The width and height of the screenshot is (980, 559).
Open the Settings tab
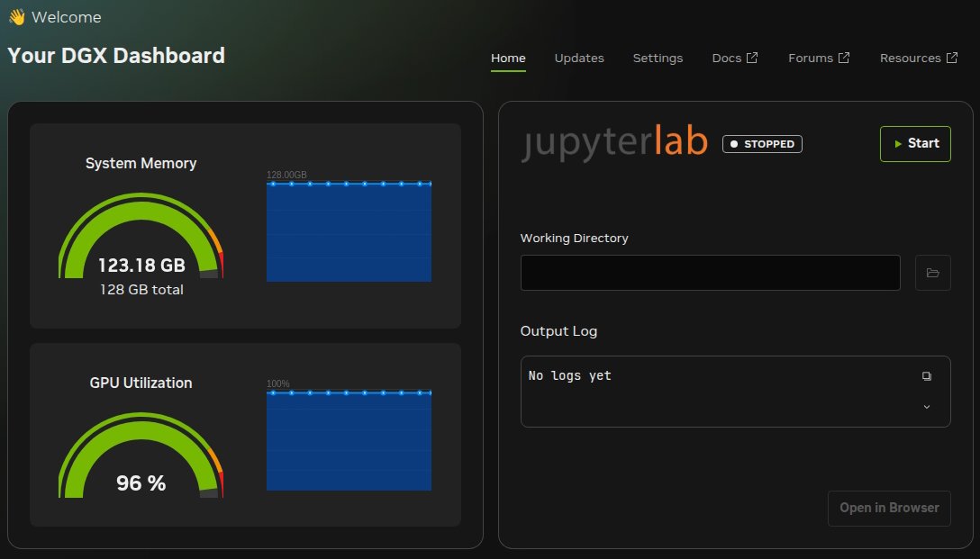point(658,59)
